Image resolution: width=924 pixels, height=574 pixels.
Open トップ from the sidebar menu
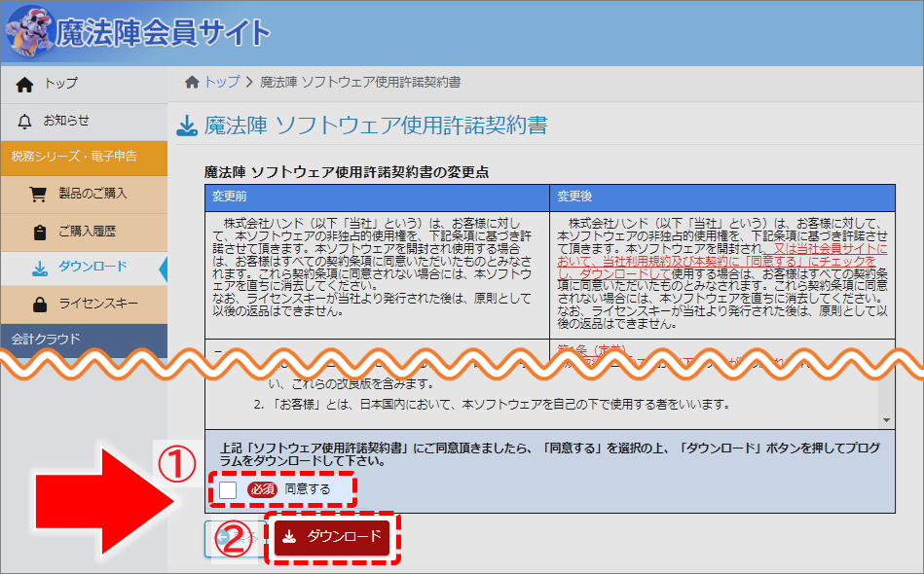[x=62, y=84]
